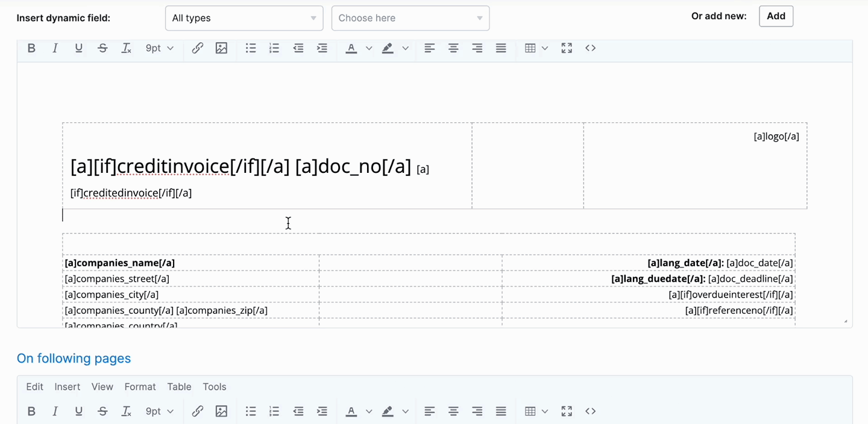
Task: Click the [a]logo[/a] placeholder text
Action: 776,136
